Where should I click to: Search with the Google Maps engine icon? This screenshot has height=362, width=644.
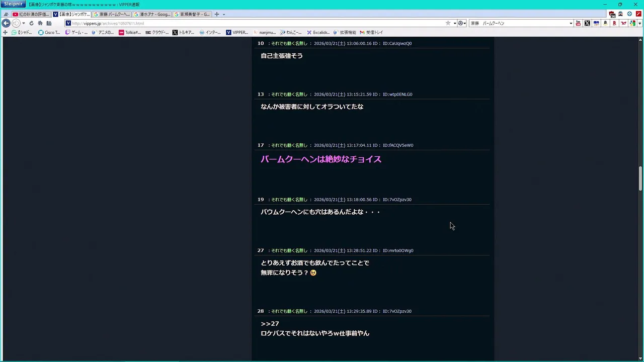point(632,23)
